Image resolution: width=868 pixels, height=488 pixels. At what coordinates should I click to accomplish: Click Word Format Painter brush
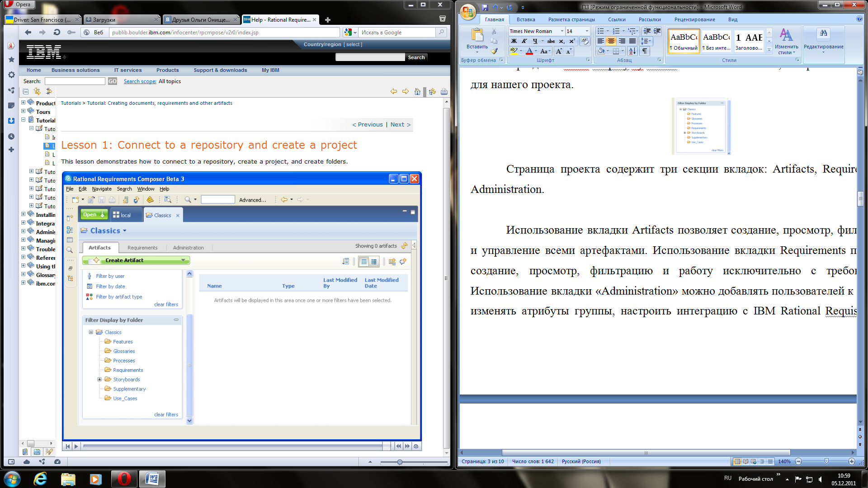click(494, 51)
